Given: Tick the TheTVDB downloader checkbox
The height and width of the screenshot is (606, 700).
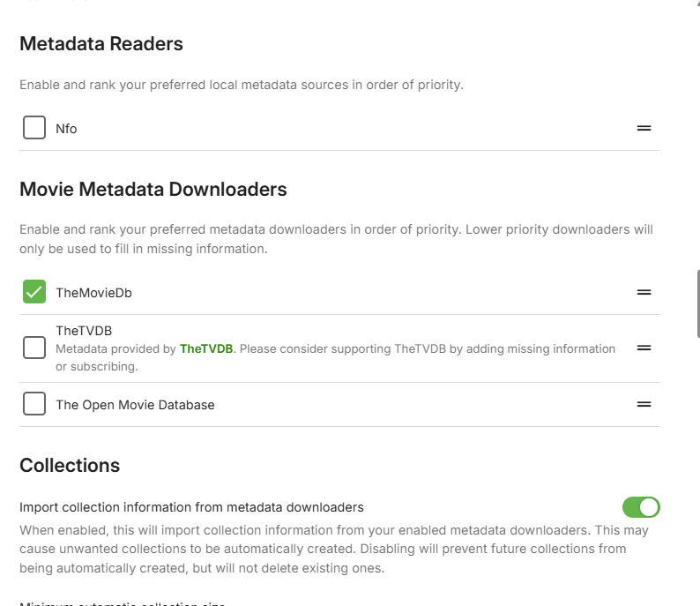Looking at the screenshot, I should click(34, 348).
